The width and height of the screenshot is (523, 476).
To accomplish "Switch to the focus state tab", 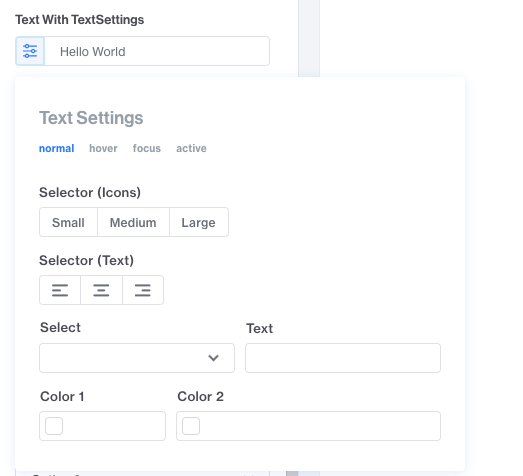I will (147, 148).
